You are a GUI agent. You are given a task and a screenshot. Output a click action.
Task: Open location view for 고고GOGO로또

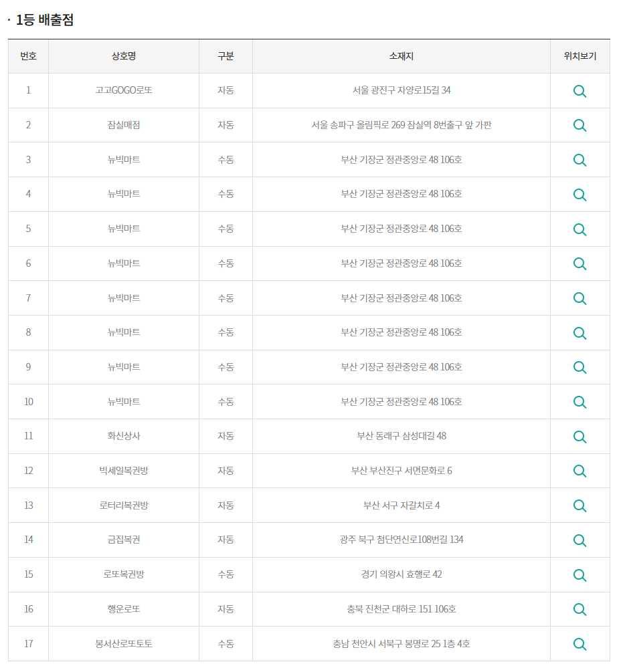coord(580,91)
